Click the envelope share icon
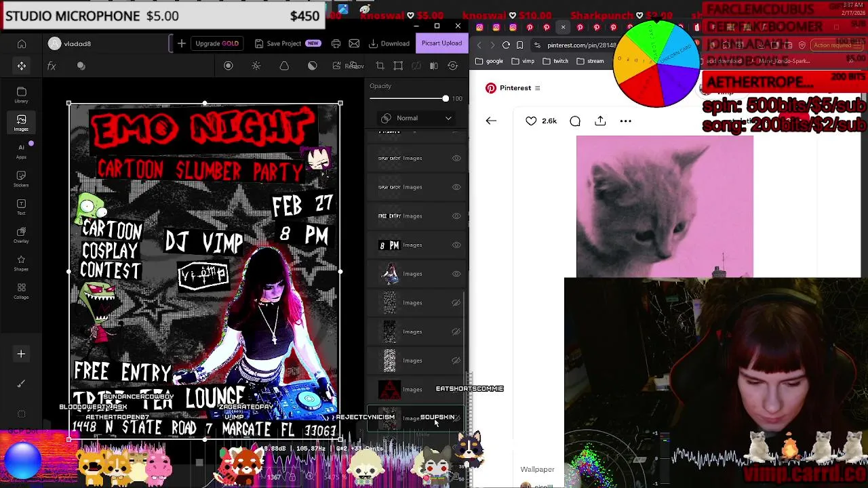 click(x=354, y=43)
